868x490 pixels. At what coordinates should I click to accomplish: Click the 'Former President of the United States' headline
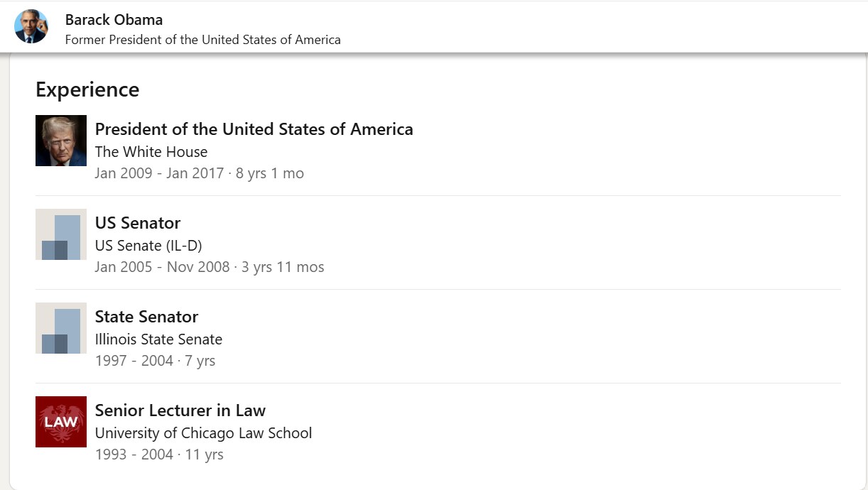pyautogui.click(x=202, y=40)
